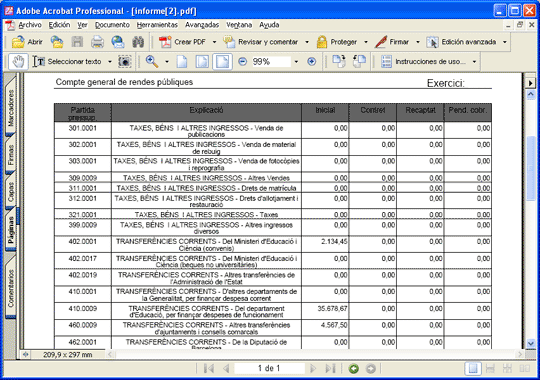Image resolution: width=540 pixels, height=380 pixels.
Task: Expand the Proteger dropdown arrow
Action: pyautogui.click(x=366, y=42)
